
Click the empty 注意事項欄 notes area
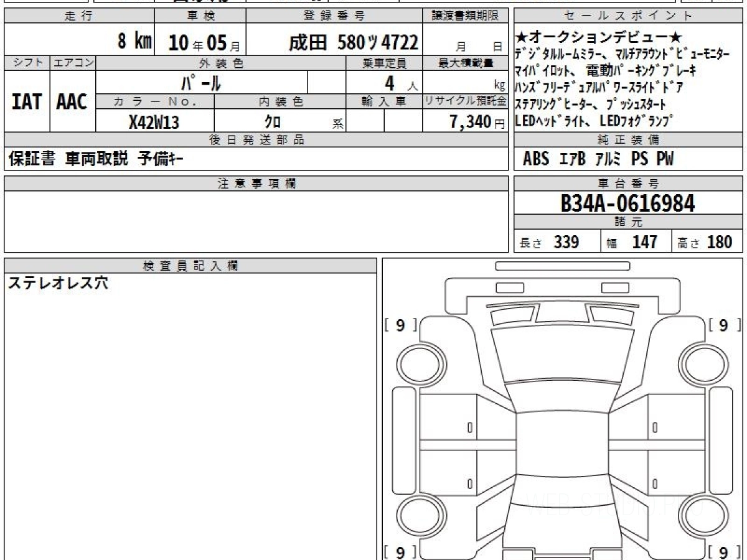click(x=256, y=221)
